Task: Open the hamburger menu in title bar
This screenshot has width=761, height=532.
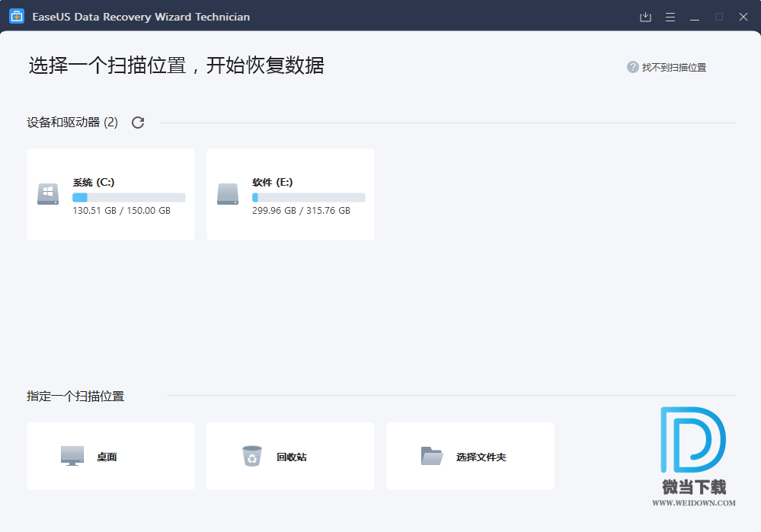Action: [x=670, y=17]
